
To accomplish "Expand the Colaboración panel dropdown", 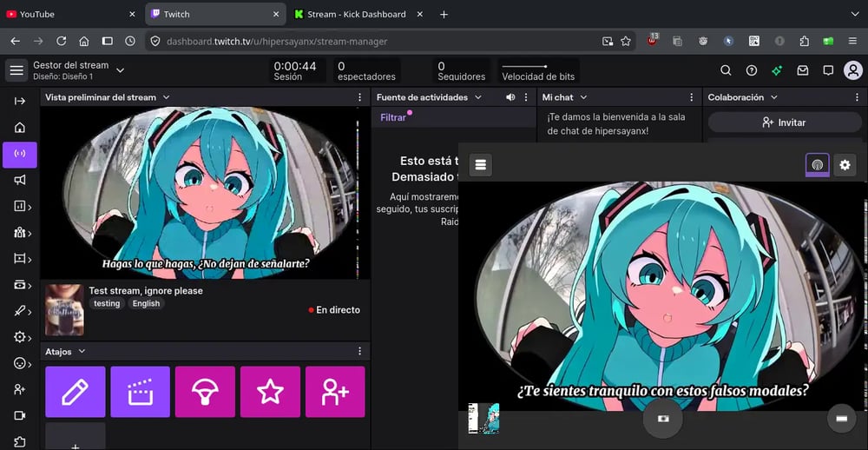I will coord(774,97).
